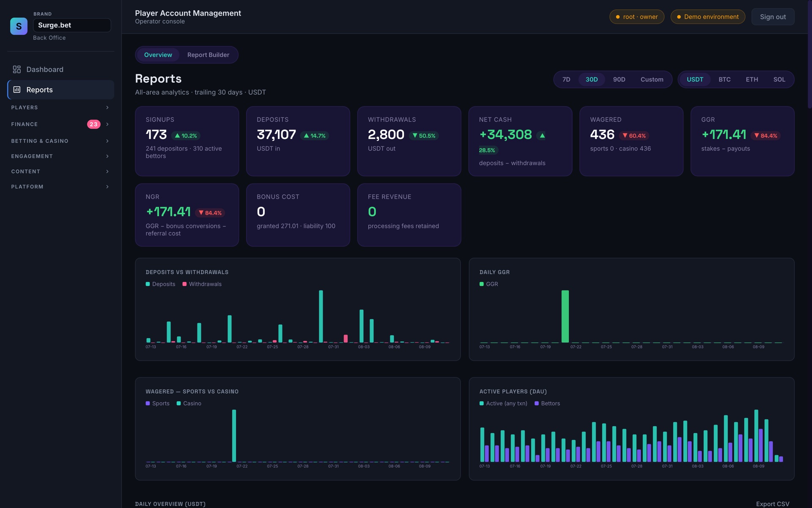Click the root · owner badge
812x508 pixels.
pos(636,17)
